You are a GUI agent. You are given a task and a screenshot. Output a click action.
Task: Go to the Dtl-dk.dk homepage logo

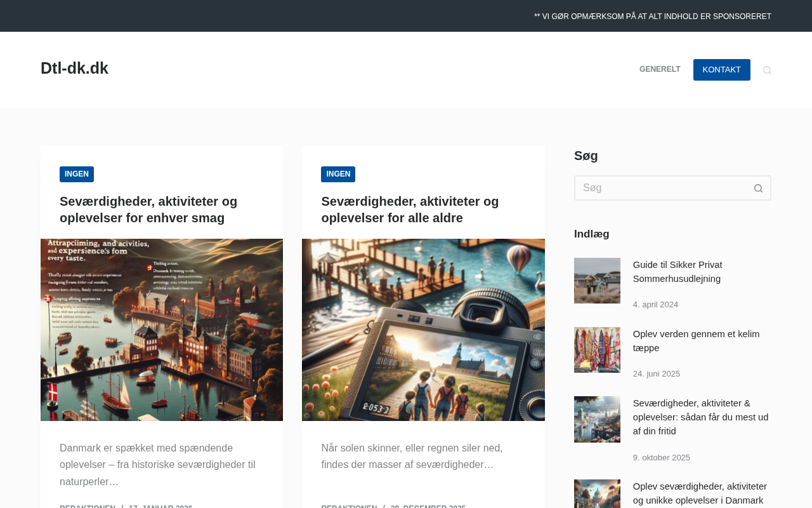pos(74,69)
